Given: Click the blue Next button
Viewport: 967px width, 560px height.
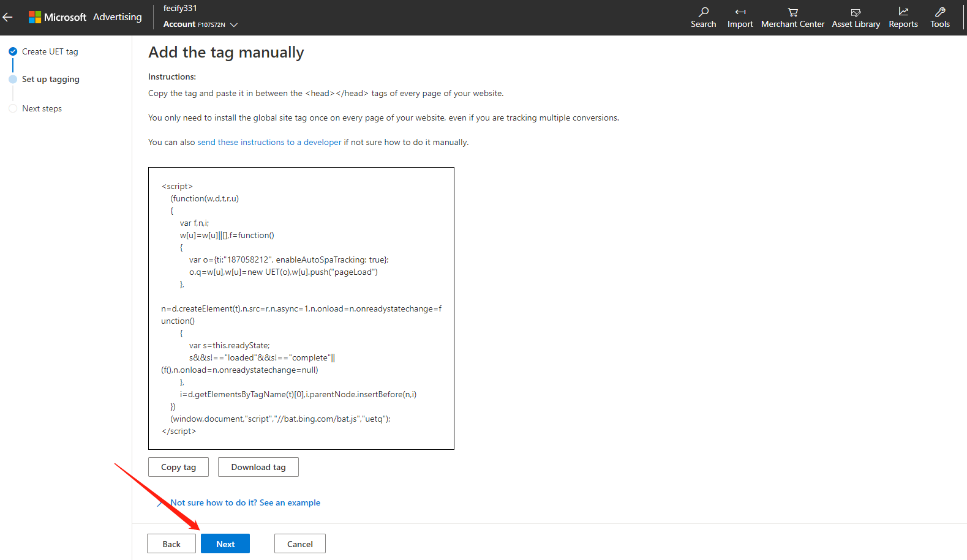Looking at the screenshot, I should 225,543.
